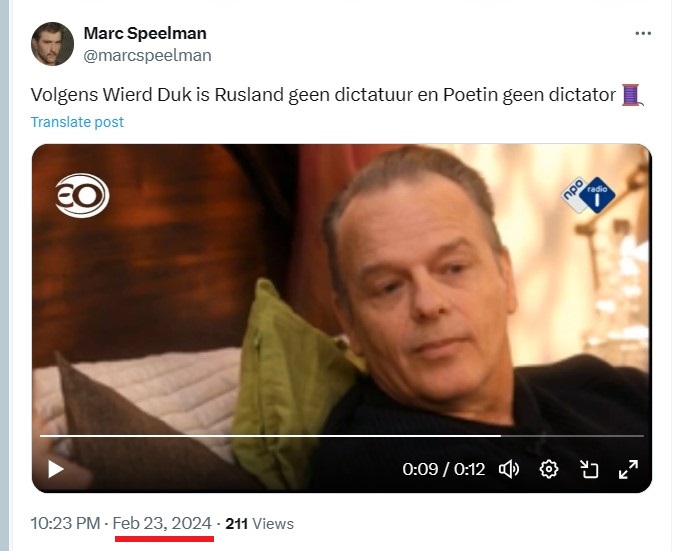Open video settings gear
Viewport: 697px width, 551px height.
coord(549,469)
